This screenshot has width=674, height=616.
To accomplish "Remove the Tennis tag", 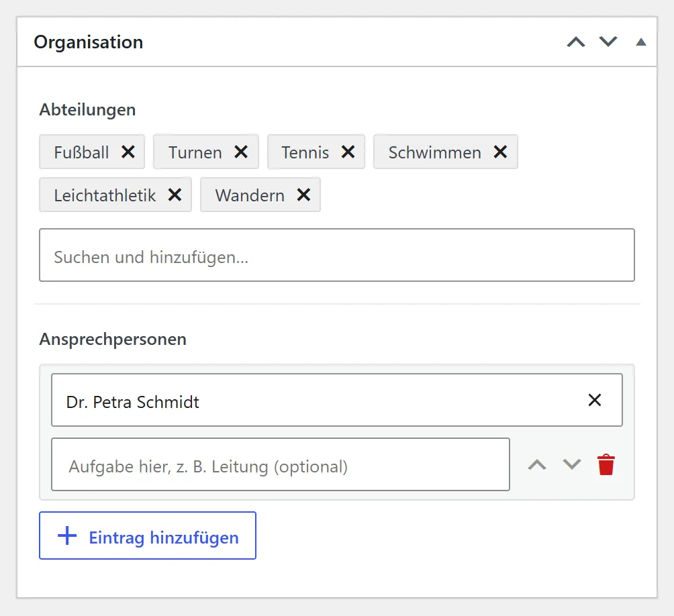I will pos(348,152).
